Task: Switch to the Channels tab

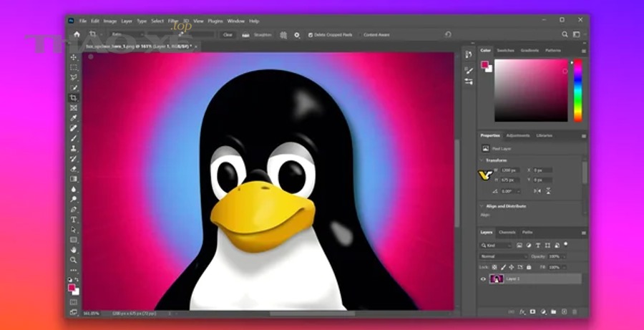Action: click(507, 232)
